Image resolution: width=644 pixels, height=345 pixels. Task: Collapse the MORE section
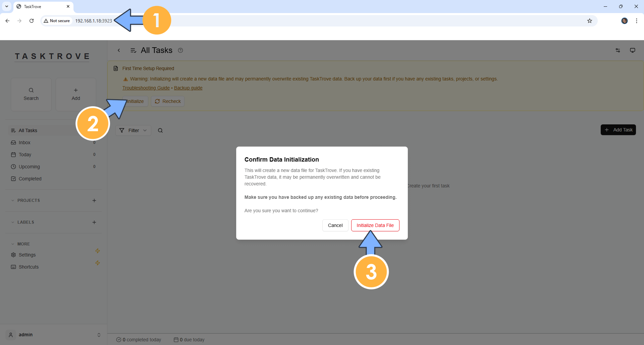[13, 244]
